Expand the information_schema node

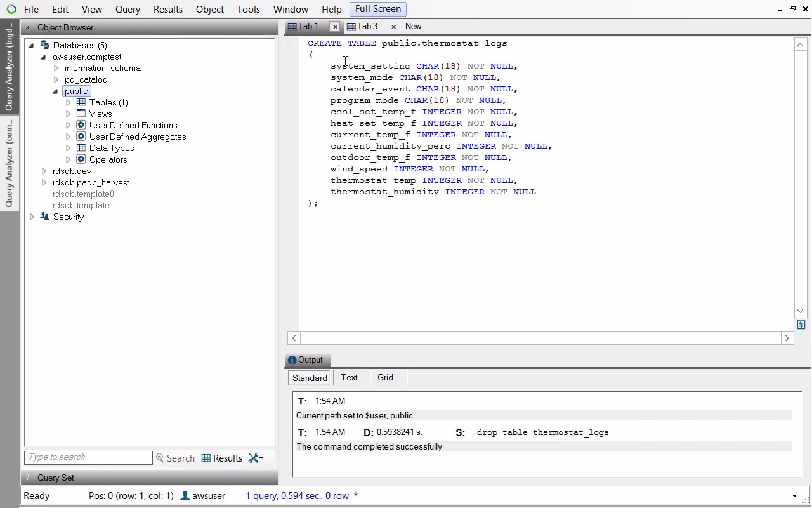tap(56, 68)
